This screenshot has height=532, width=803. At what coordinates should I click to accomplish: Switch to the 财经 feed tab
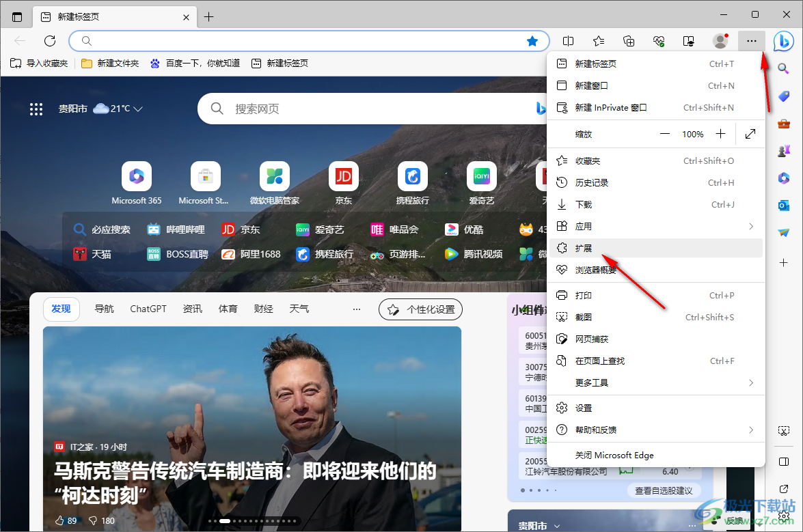263,309
